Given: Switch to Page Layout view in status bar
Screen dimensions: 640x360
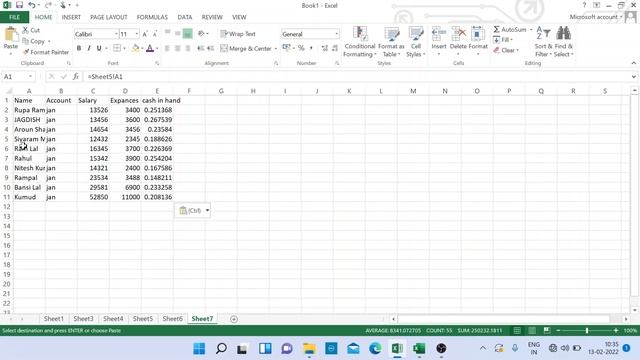Looking at the screenshot, I should pos(532,330).
